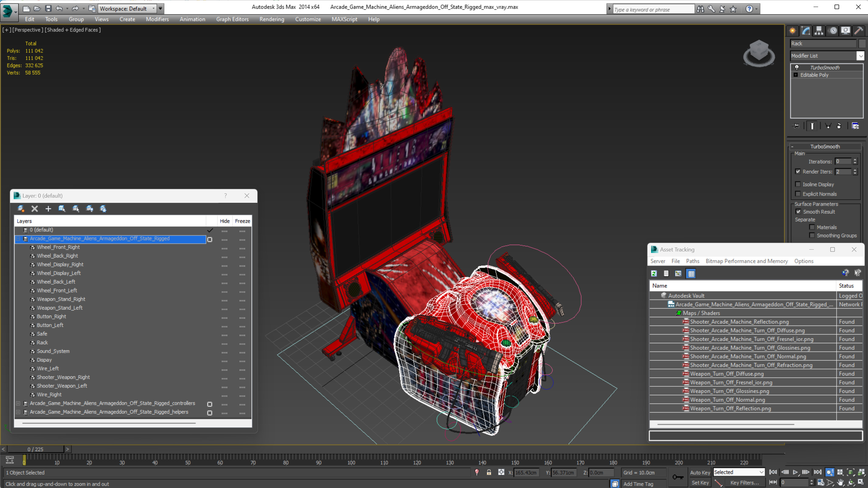The height and width of the screenshot is (488, 868).
Task: Open the Graph Editors menu
Action: coord(232,19)
